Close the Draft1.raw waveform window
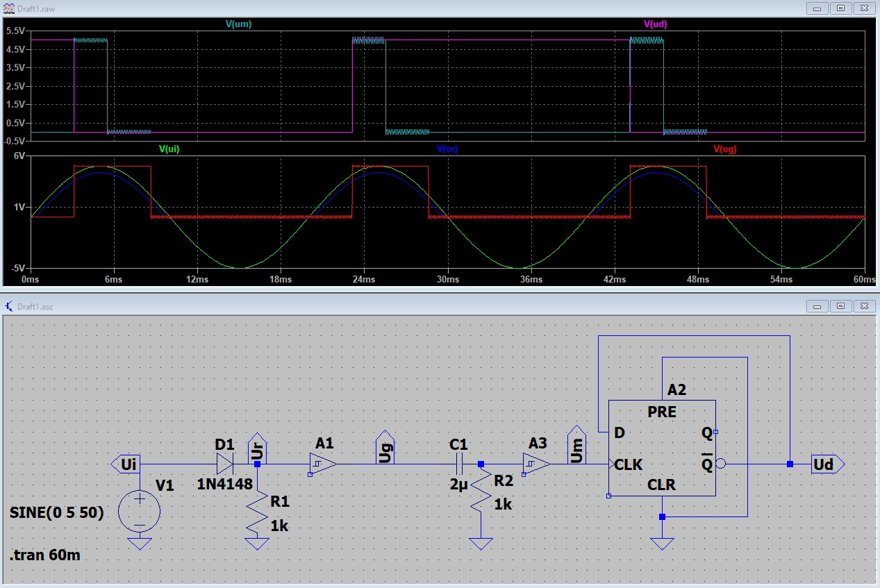Image resolution: width=880 pixels, height=588 pixels. coord(864,8)
